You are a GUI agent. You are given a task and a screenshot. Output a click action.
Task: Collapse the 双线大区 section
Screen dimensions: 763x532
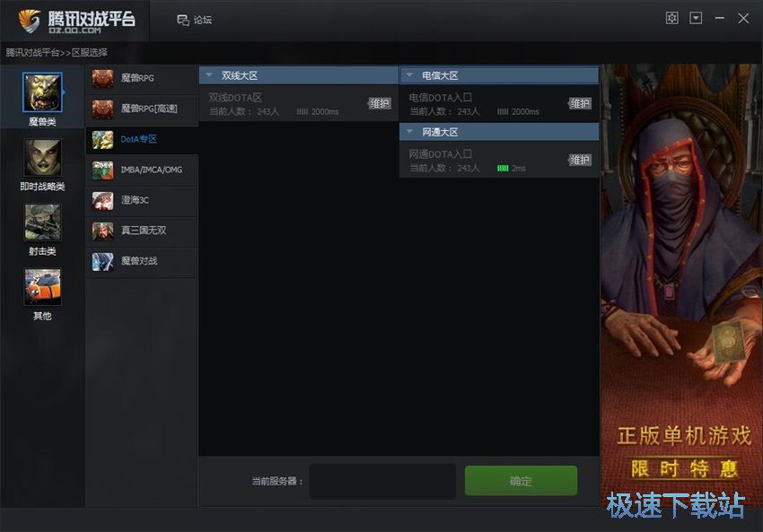click(209, 75)
